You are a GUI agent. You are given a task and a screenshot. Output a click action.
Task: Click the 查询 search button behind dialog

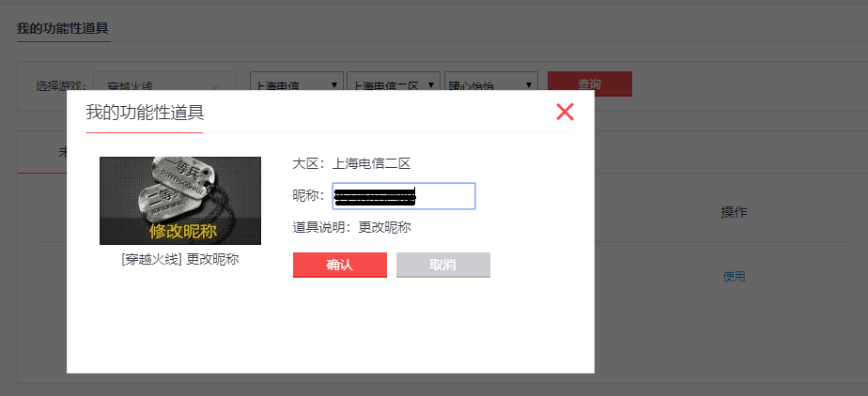590,84
